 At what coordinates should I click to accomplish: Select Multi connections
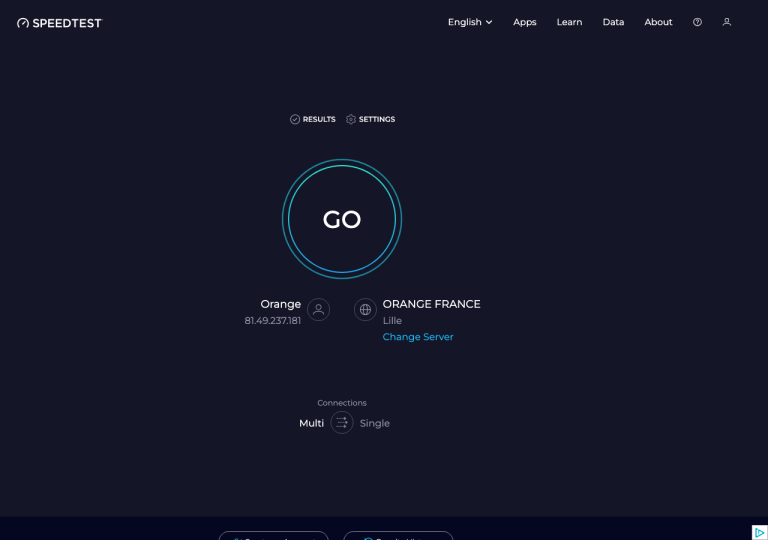(312, 423)
